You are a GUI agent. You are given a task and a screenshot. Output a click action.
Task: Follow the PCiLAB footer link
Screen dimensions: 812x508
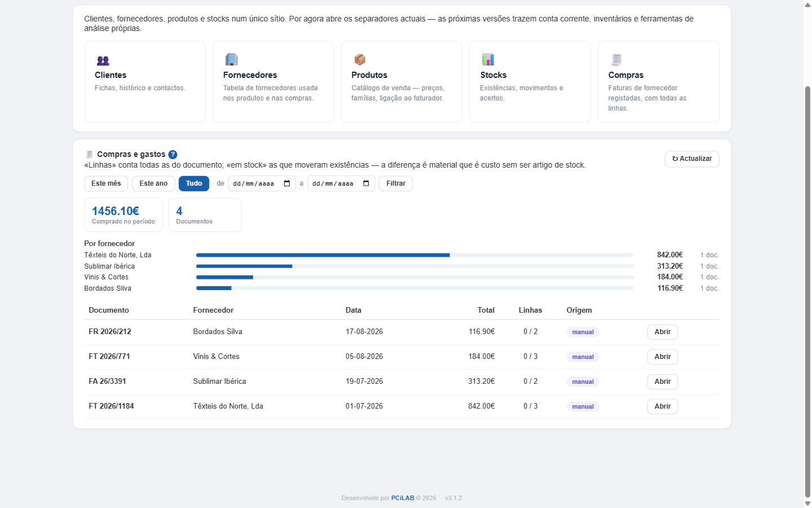pos(403,498)
